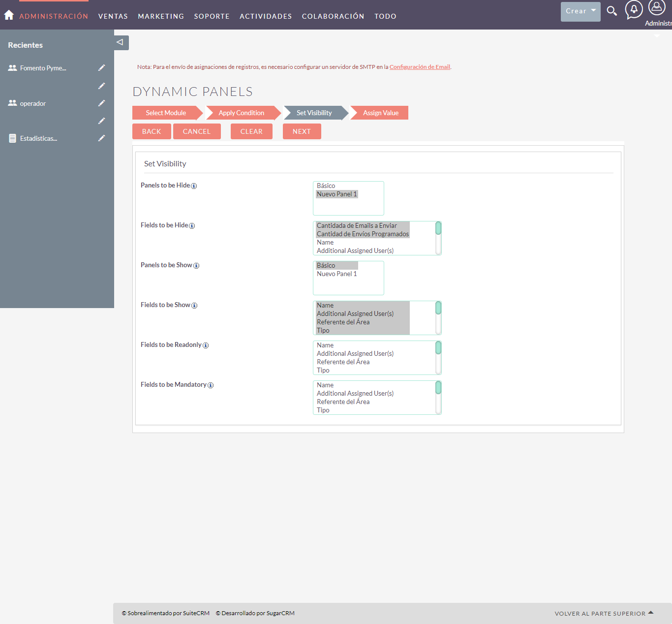Edit Estadisticas recent item pencil
The height and width of the screenshot is (624, 672).
pos(101,138)
